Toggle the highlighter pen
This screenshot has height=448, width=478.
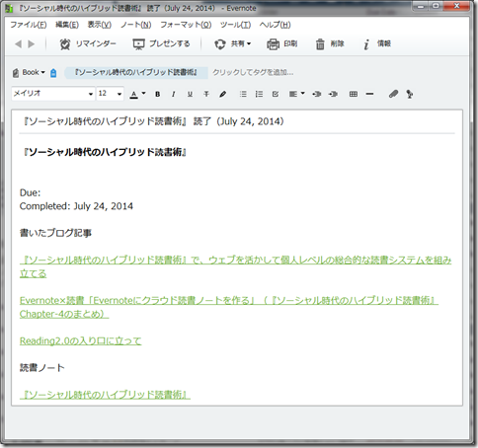coord(223,95)
